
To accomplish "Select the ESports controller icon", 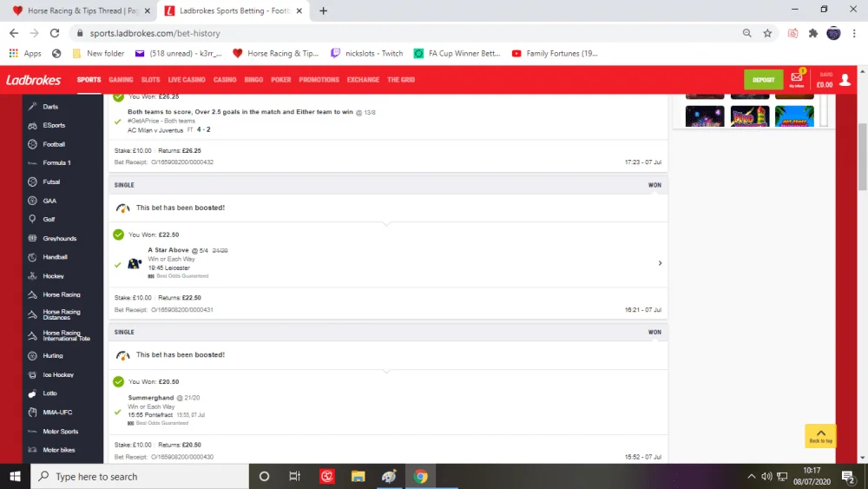I will (32, 125).
